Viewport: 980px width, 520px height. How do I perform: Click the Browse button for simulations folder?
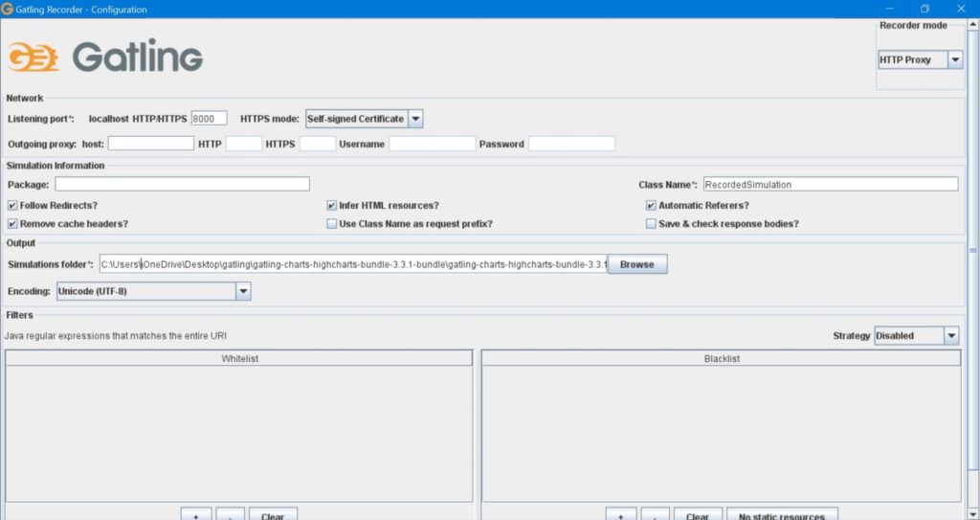636,264
